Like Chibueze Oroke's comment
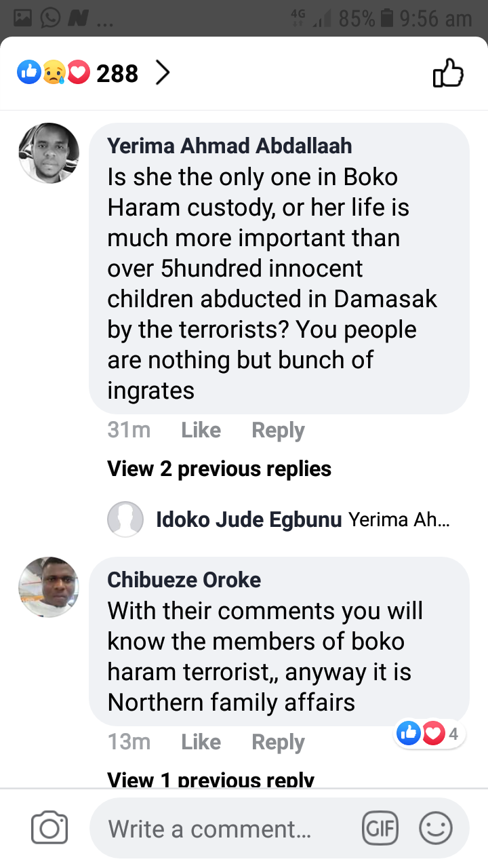Image resolution: width=488 pixels, height=868 pixels. [x=201, y=742]
